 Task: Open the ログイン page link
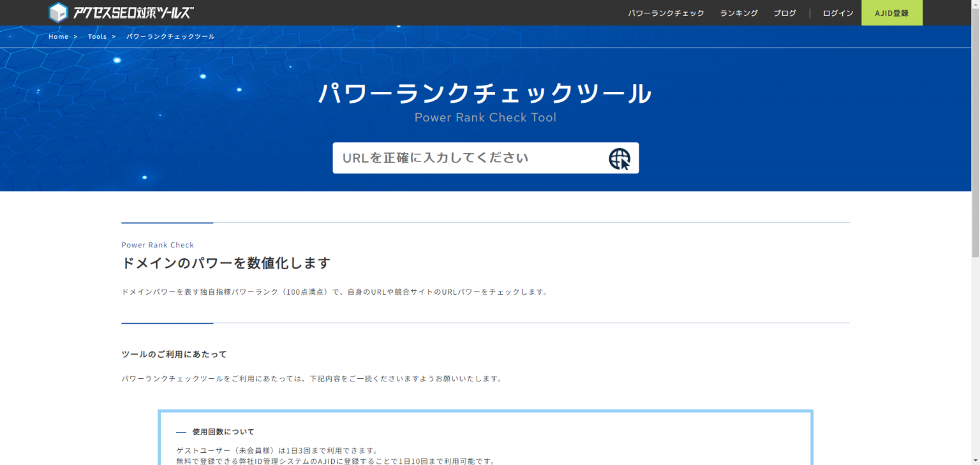(x=838, y=13)
